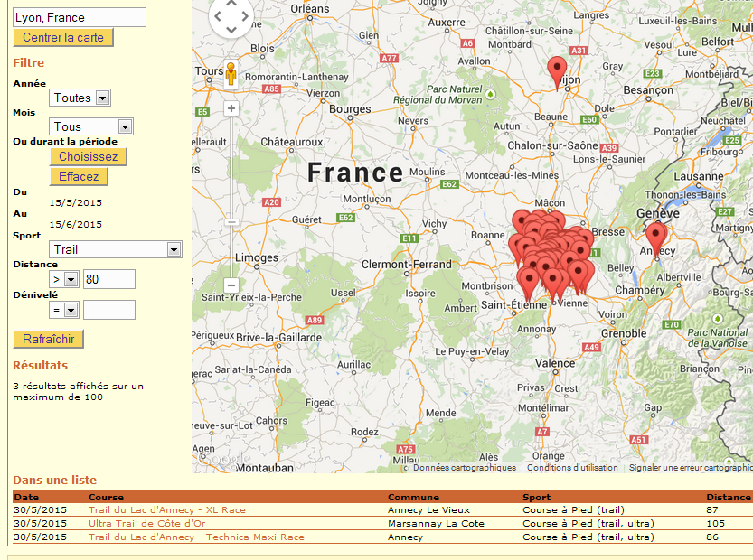Open the Dénivelé comparison operator dropdown

click(x=63, y=310)
